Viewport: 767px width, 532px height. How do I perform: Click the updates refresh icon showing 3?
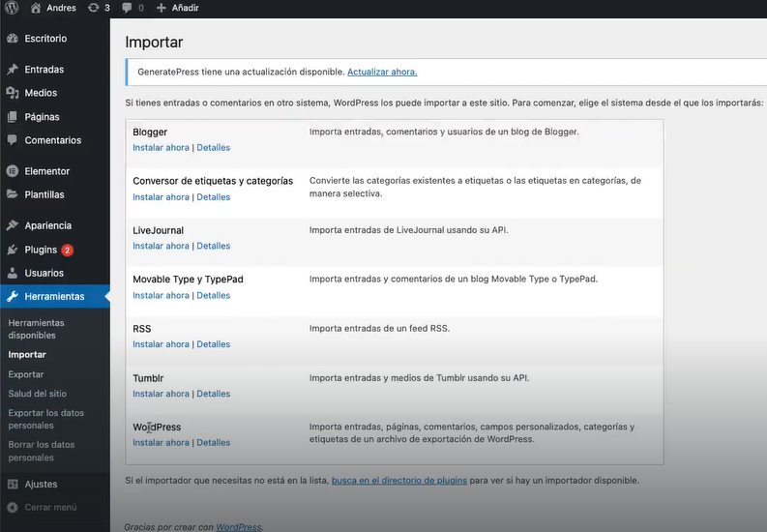click(94, 8)
